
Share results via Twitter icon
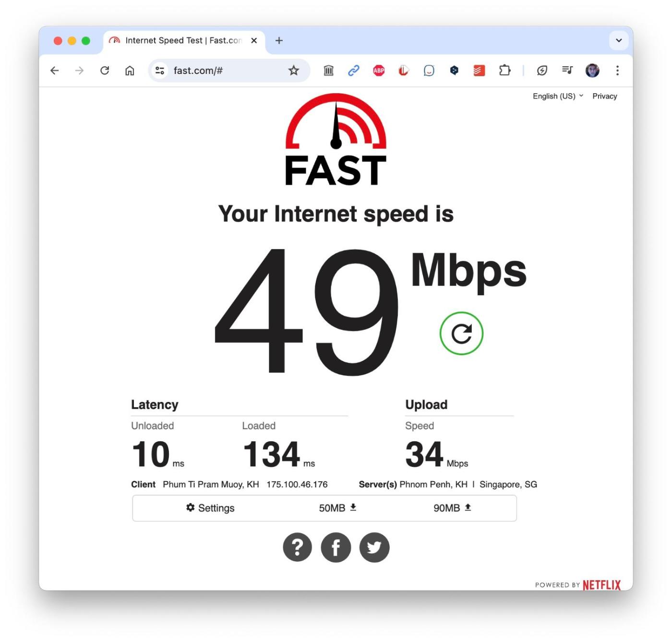[x=374, y=547]
